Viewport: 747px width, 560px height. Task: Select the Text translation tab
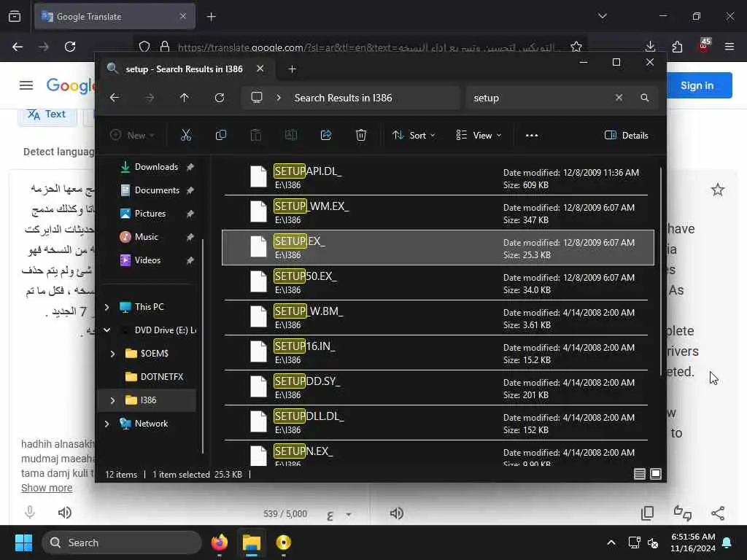pos(47,114)
